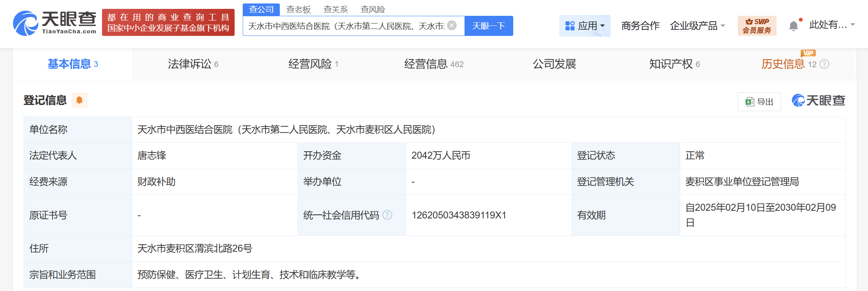This screenshot has width=868, height=291.
Task: Click the 天眼一下 search button
Action: (x=489, y=26)
